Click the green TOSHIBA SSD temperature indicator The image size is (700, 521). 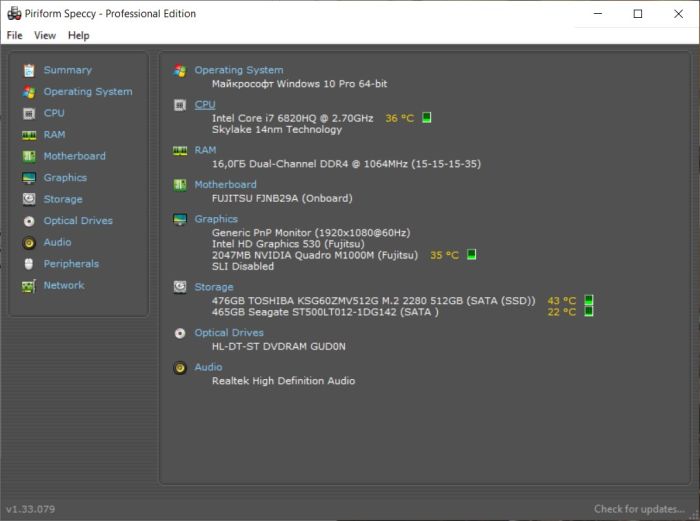coord(589,300)
